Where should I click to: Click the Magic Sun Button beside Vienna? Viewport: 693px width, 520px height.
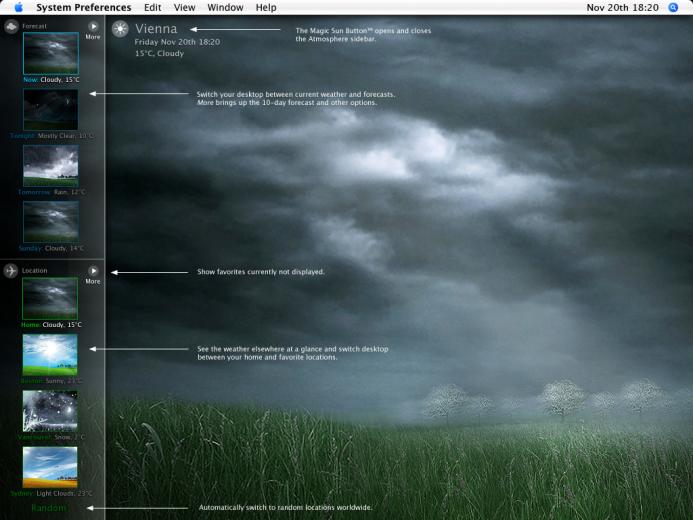tap(120, 29)
